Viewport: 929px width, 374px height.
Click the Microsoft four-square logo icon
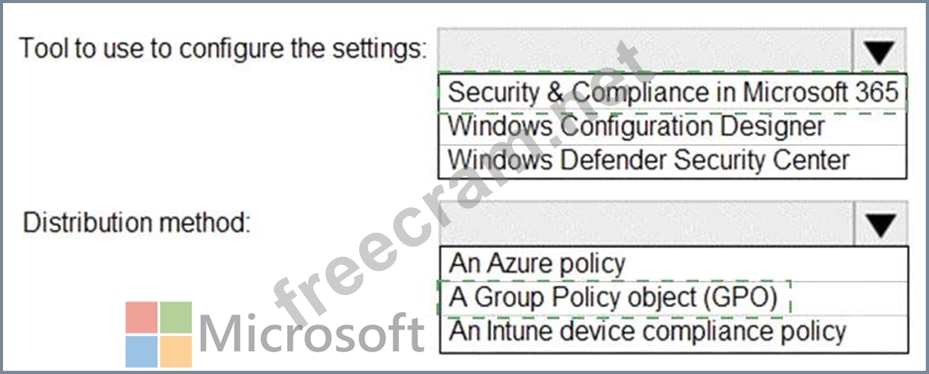click(x=159, y=334)
